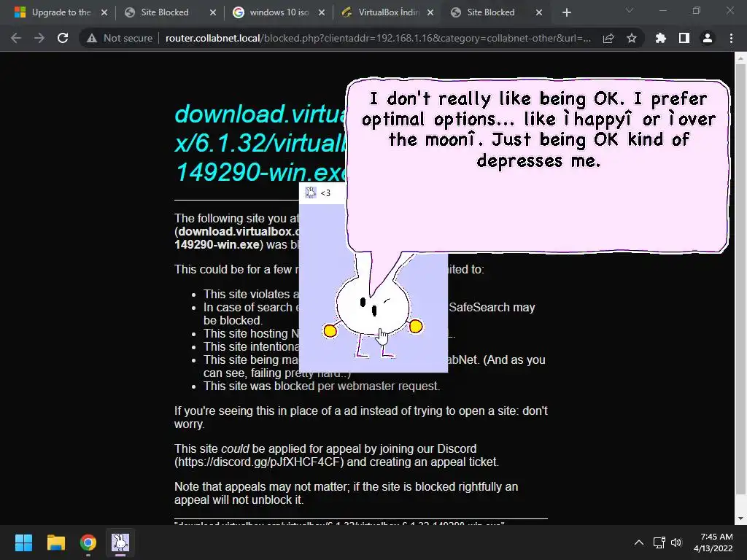Expand tab search chevron
Image resolution: width=747 pixels, height=560 pixels.
pos(630,10)
